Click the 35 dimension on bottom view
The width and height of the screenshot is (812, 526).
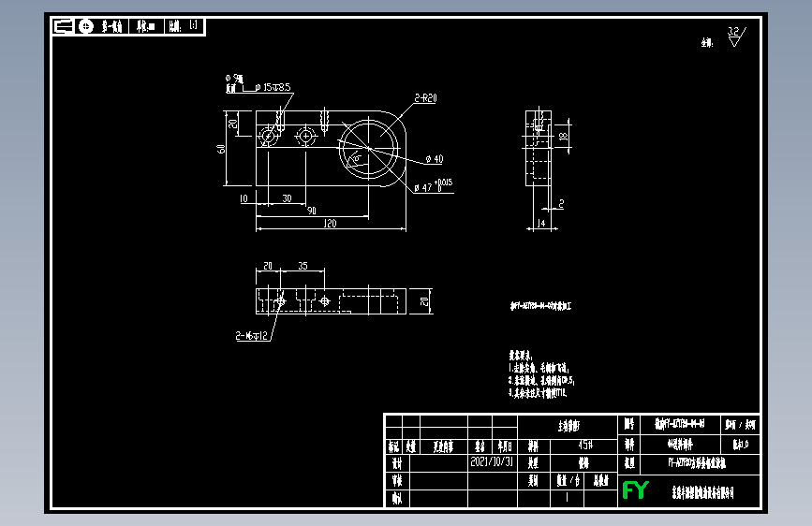pyautogui.click(x=303, y=266)
